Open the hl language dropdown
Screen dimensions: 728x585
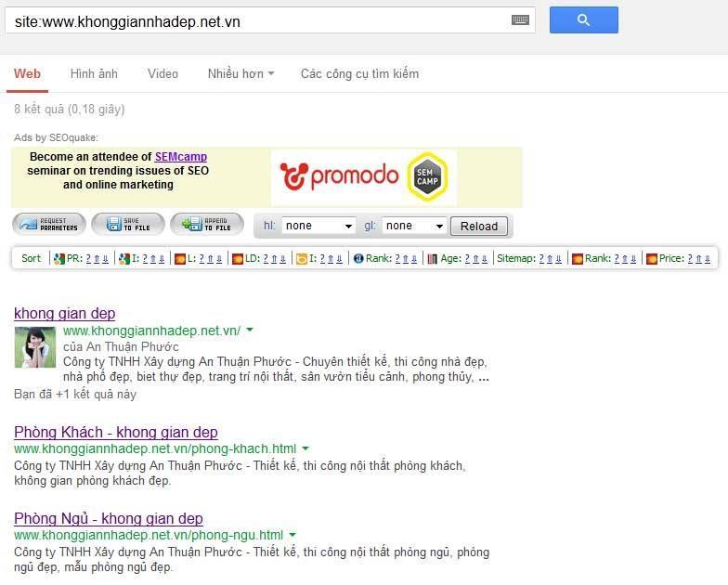[318, 227]
